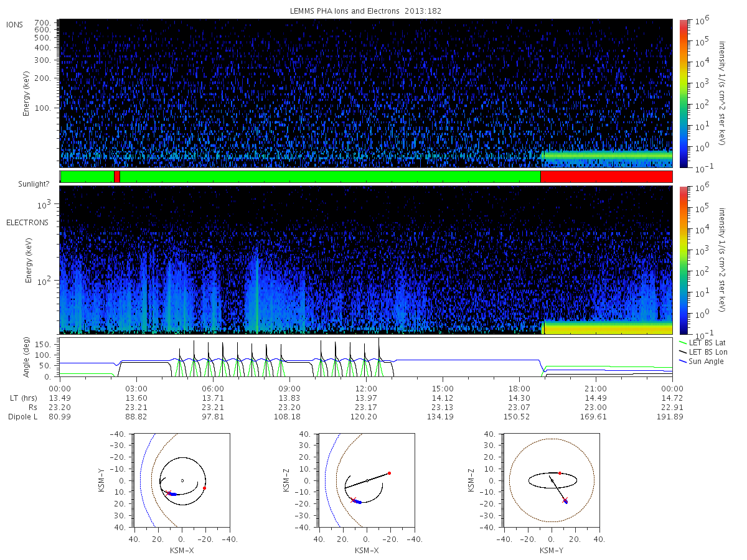
Task: Click the planet center circle in KSM-X/KSM-Y plot
Action: 182,480
